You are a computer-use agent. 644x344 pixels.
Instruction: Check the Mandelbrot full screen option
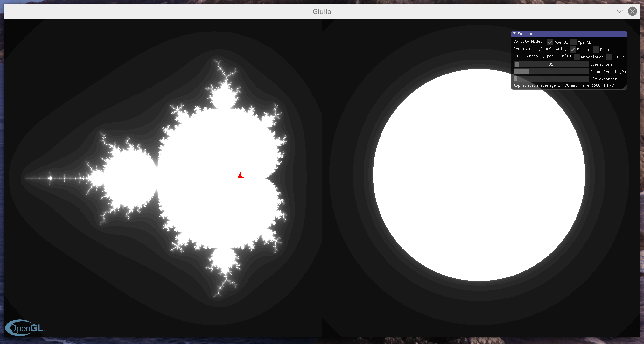577,57
